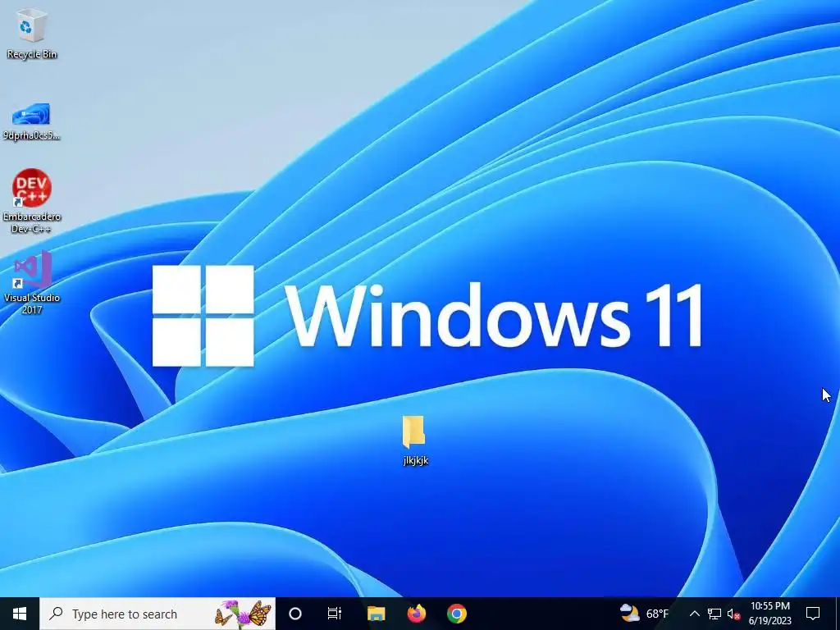Launch Google Chrome from the taskbar
Image resolution: width=840 pixels, height=630 pixels.
click(456, 614)
